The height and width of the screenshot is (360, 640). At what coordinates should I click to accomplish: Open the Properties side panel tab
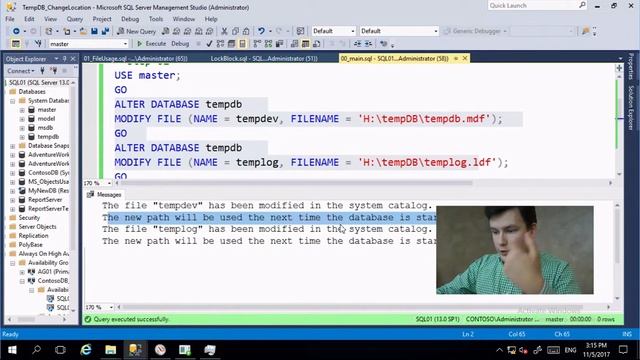(x=631, y=66)
